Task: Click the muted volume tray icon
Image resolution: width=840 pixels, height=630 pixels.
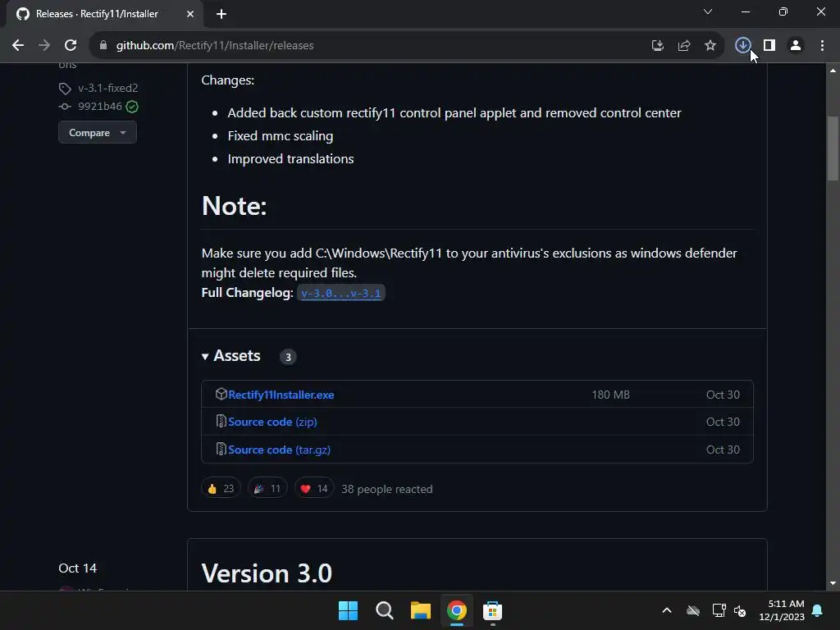Action: pos(740,610)
